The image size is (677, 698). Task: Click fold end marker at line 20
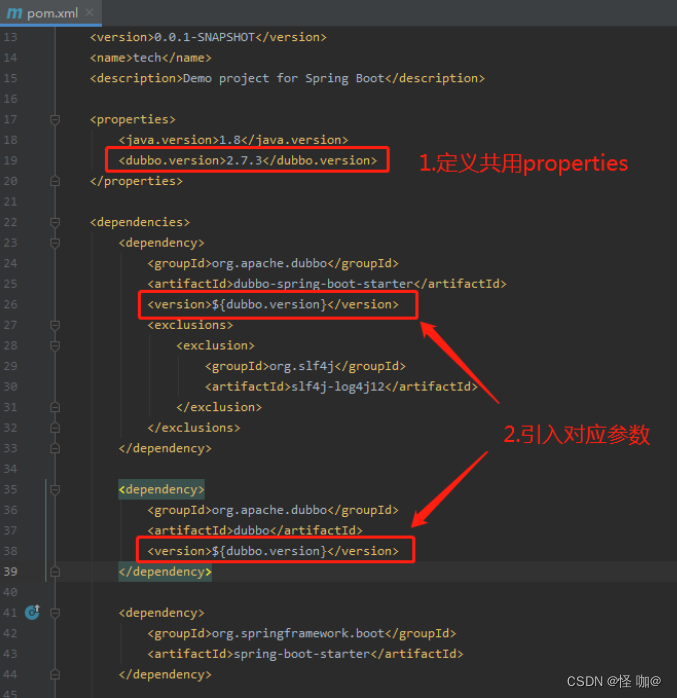(x=55, y=181)
